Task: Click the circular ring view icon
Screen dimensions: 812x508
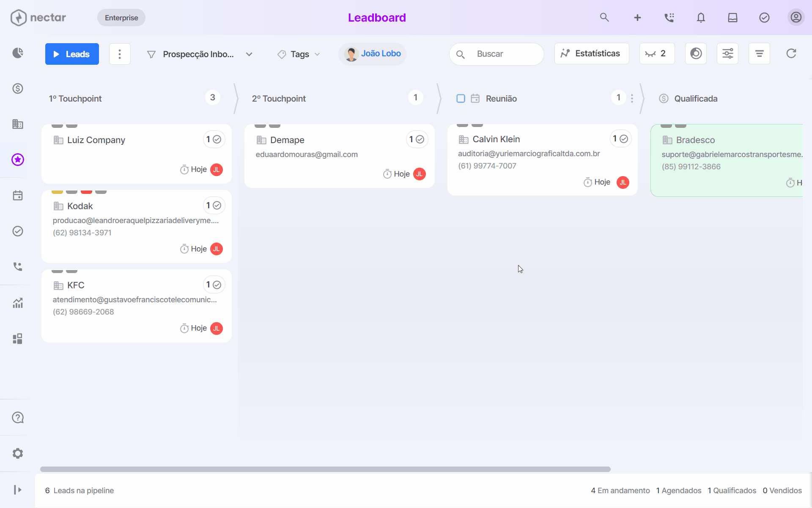Action: click(x=696, y=53)
